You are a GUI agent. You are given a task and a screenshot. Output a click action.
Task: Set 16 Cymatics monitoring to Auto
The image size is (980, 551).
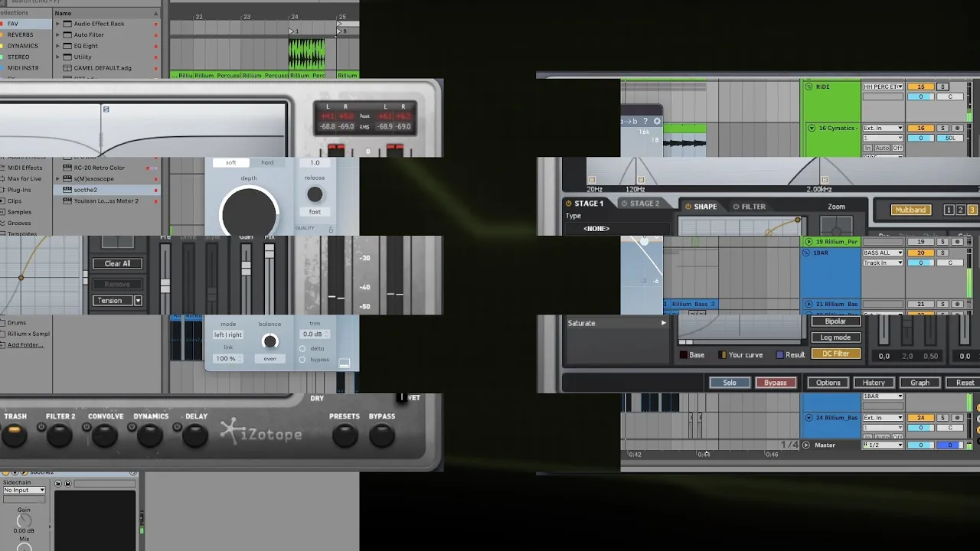coord(883,148)
